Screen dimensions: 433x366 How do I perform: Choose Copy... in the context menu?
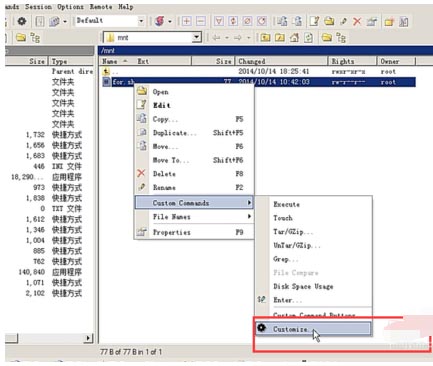194,119
